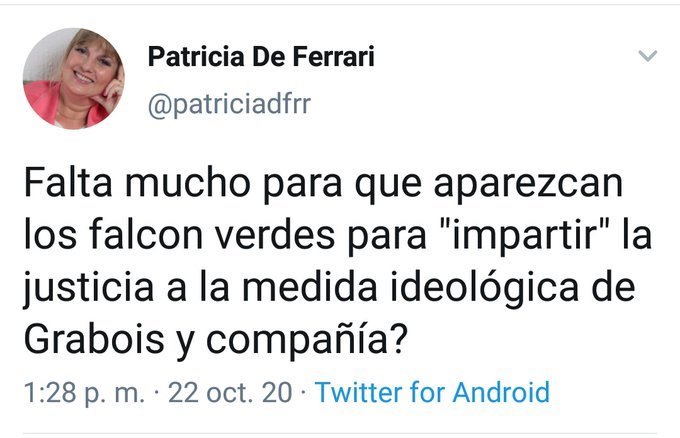Select the first tweet line starting Falta mucho
This screenshot has height=438, width=680.
point(324,183)
